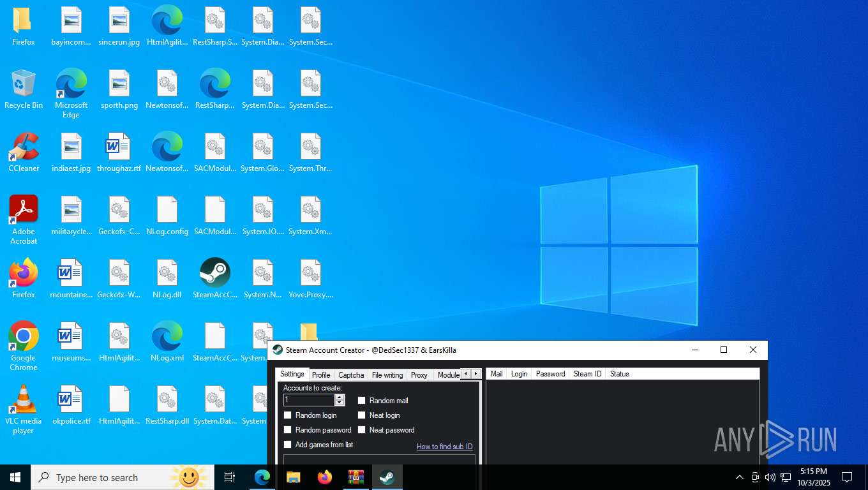868x490 pixels.
Task: Open Firefox from the taskbar
Action: coord(325,477)
